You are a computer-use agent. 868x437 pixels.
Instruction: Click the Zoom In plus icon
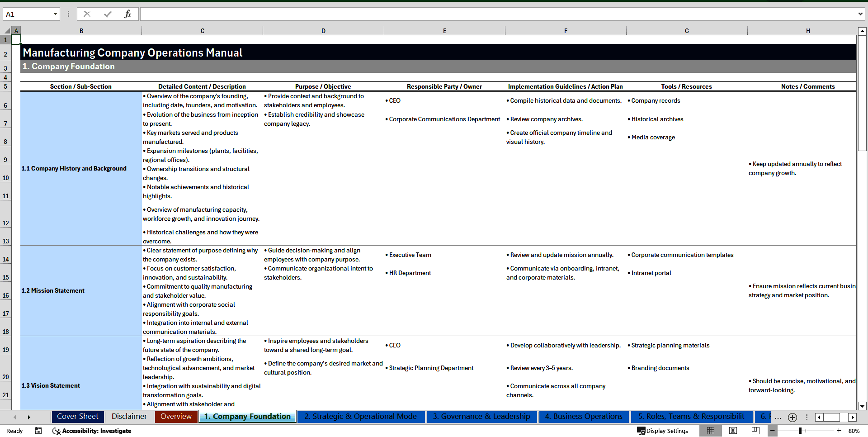[839, 431]
